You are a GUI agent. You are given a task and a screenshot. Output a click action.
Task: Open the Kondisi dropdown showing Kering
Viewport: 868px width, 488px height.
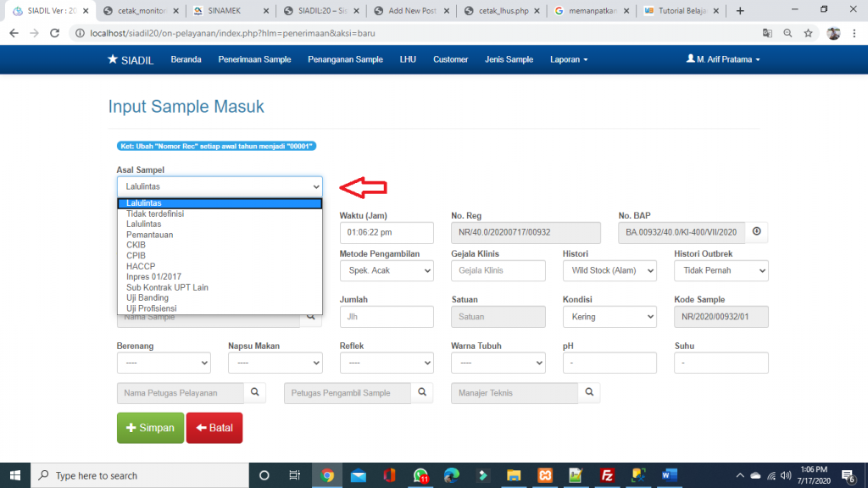click(609, 316)
